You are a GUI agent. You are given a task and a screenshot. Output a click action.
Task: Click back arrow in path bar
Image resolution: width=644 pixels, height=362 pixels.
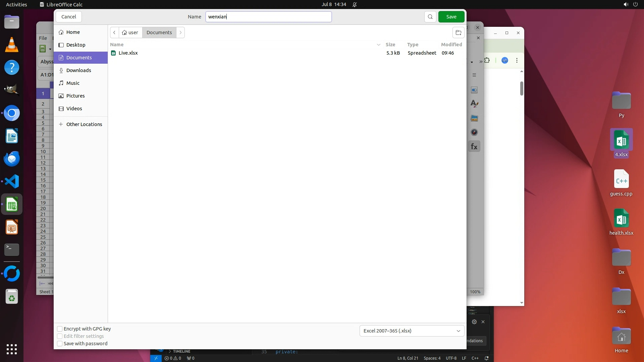click(114, 33)
